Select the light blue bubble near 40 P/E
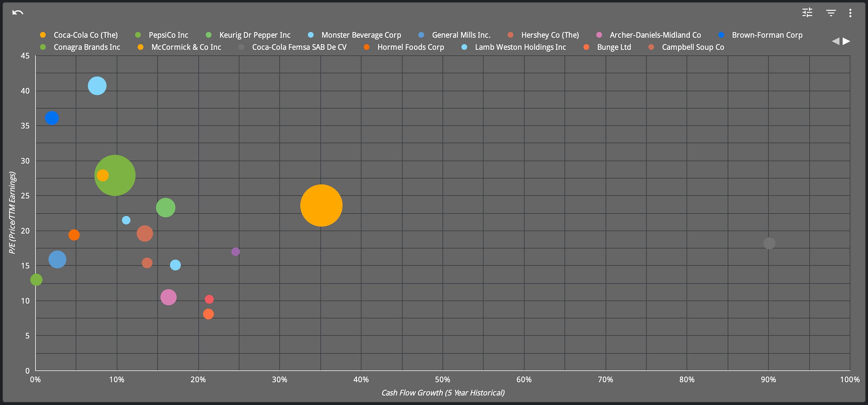868x405 pixels. (97, 86)
